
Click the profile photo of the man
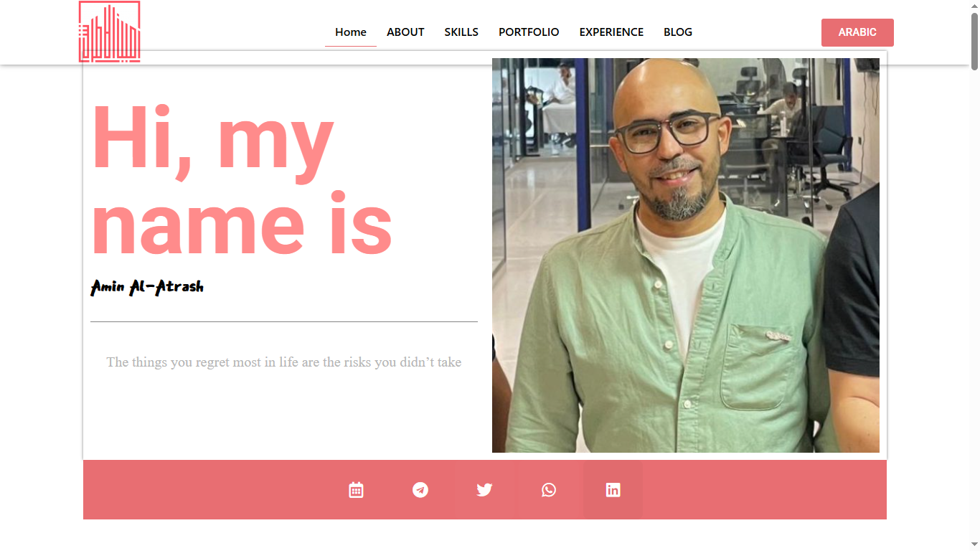pos(686,255)
